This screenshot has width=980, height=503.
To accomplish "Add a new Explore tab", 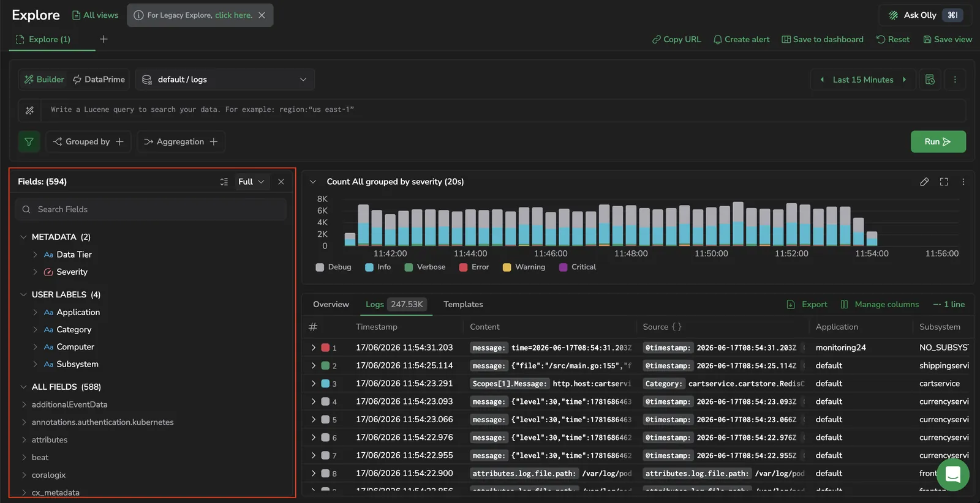I will pos(104,39).
